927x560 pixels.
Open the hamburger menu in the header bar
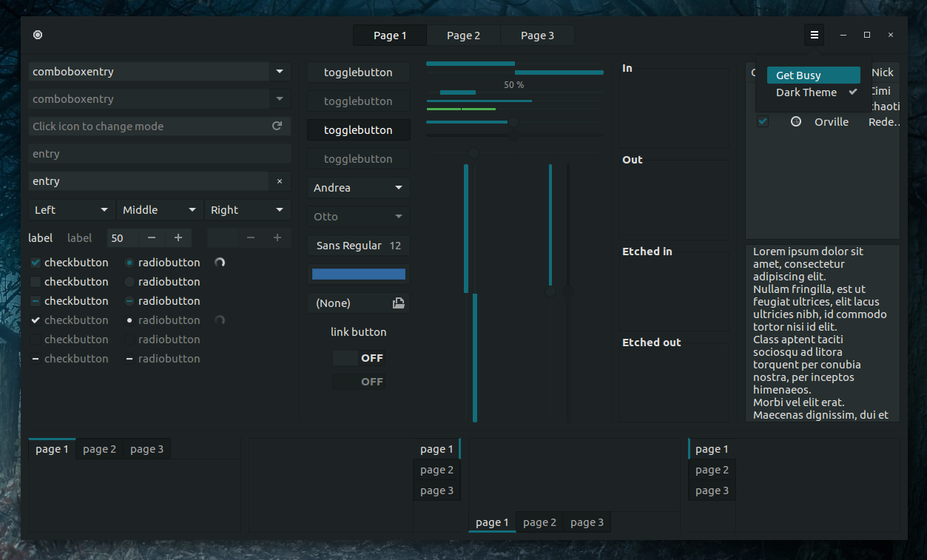point(814,35)
